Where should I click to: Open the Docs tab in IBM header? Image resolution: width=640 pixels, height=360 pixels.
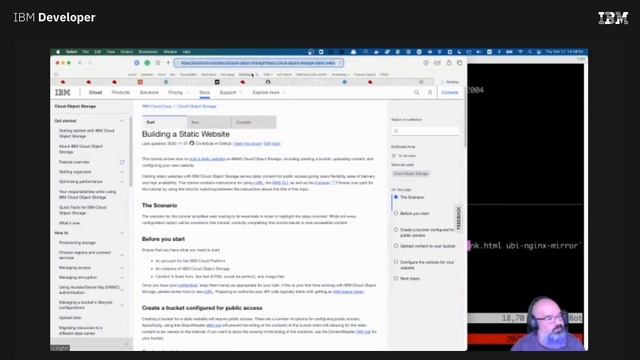click(x=204, y=93)
